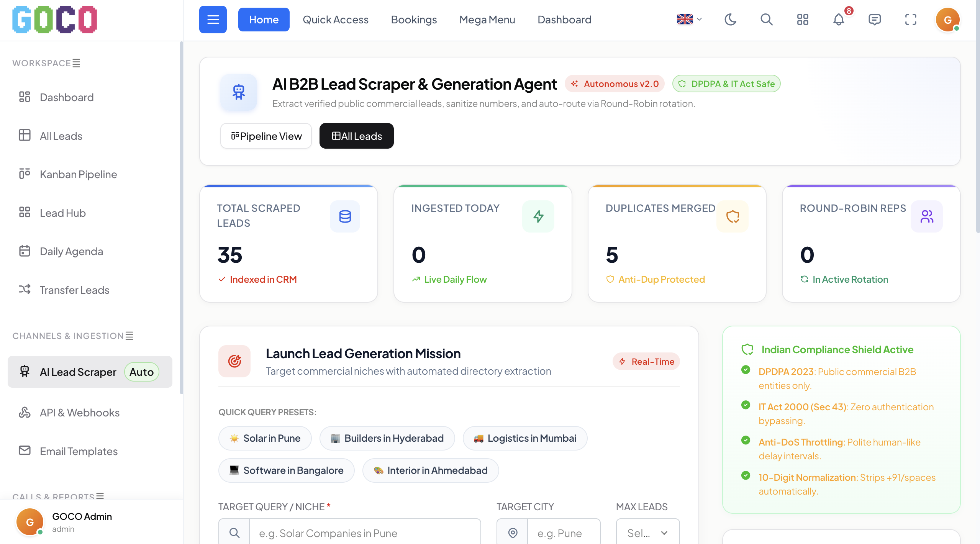Toggle the hamburger sidebar menu button

213,20
